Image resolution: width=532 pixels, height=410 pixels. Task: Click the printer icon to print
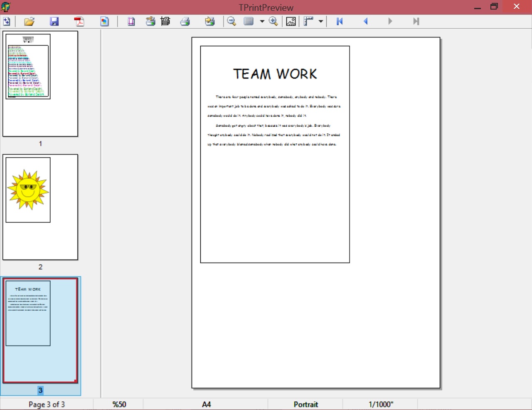185,21
